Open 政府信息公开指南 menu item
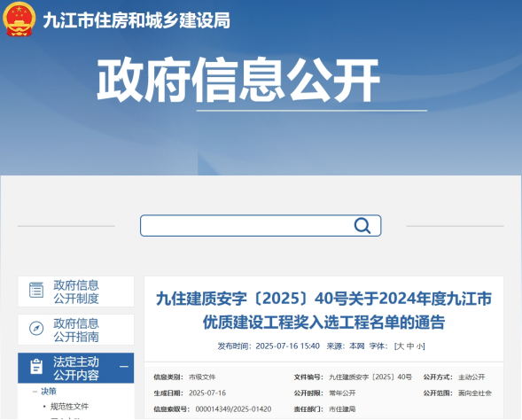 click(x=76, y=330)
